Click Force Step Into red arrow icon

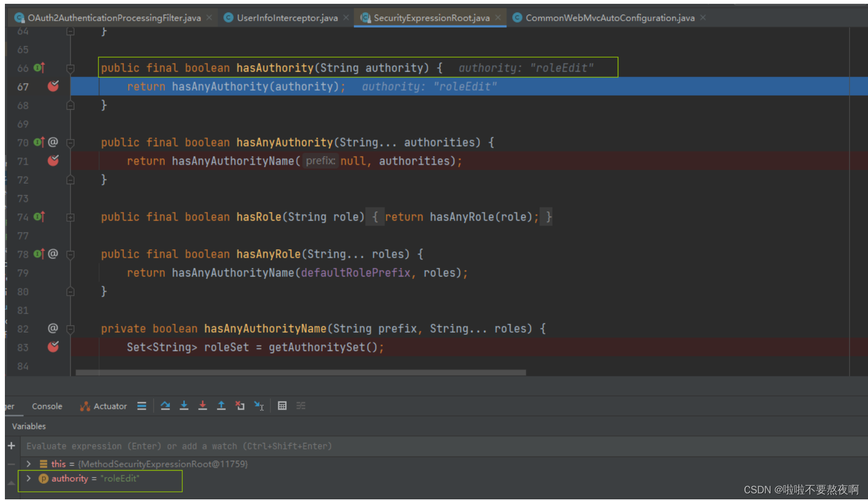click(x=202, y=406)
